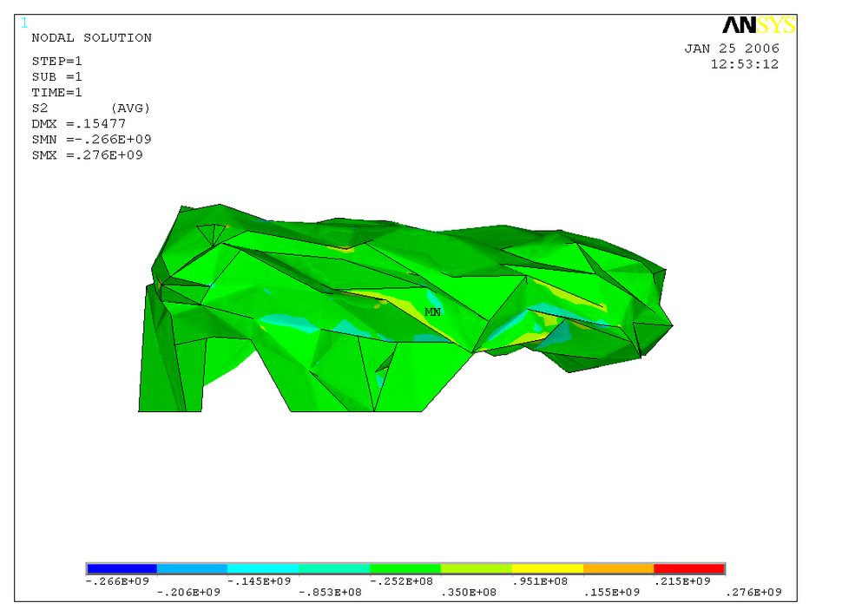Click the S2 (AVG) label
Image resolution: width=868 pixels, height=616 pixels.
[x=91, y=108]
